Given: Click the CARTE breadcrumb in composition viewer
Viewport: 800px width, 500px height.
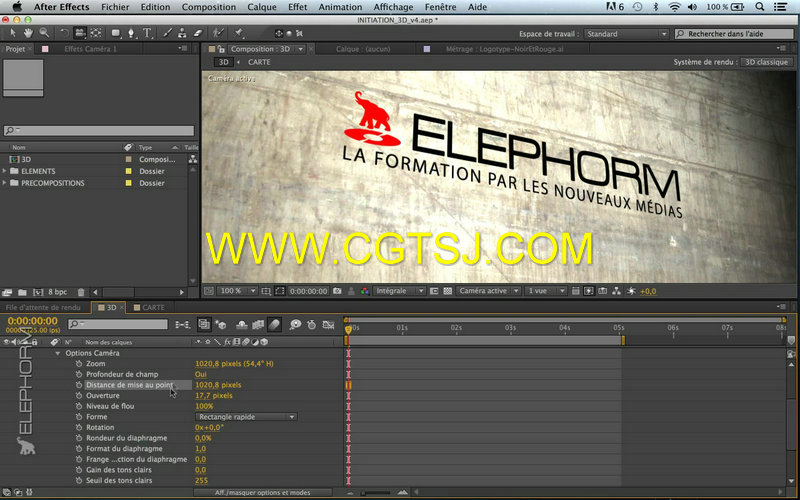Looking at the screenshot, I should coord(259,62).
